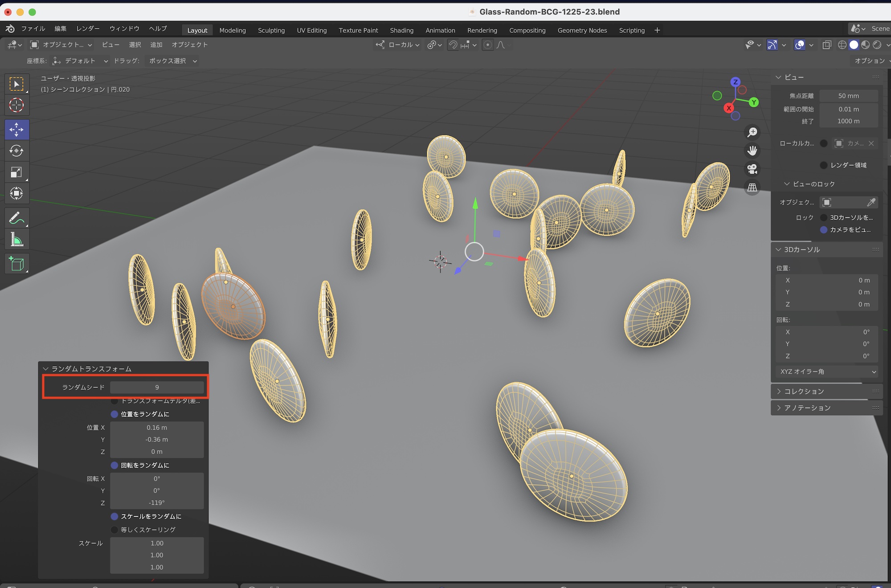Viewport: 891px width, 588px height.
Task: Select the Rotate tool
Action: [16, 151]
